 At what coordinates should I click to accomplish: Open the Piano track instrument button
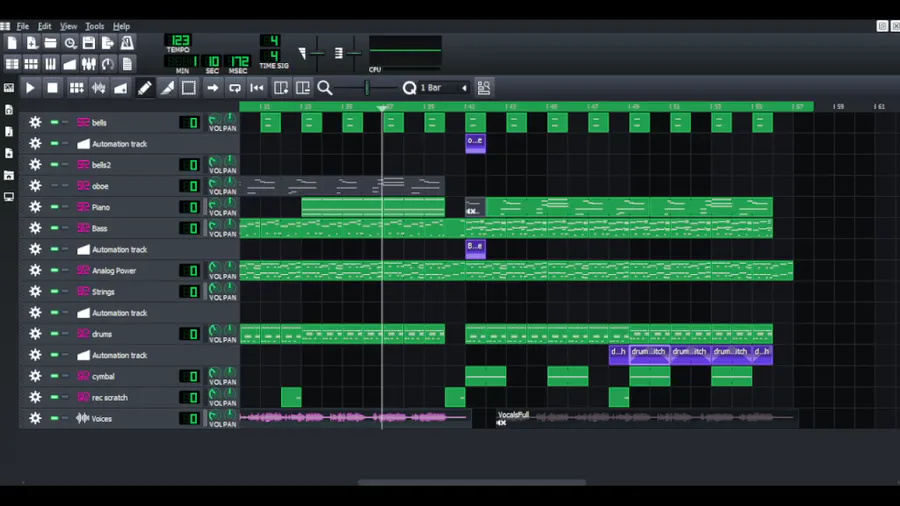(125, 207)
